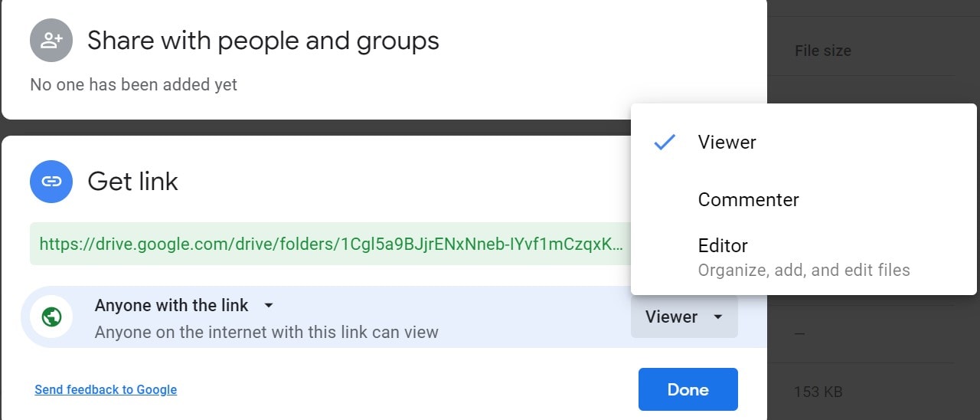980x420 pixels.
Task: Open the Viewer role dropdown button
Action: (x=684, y=317)
